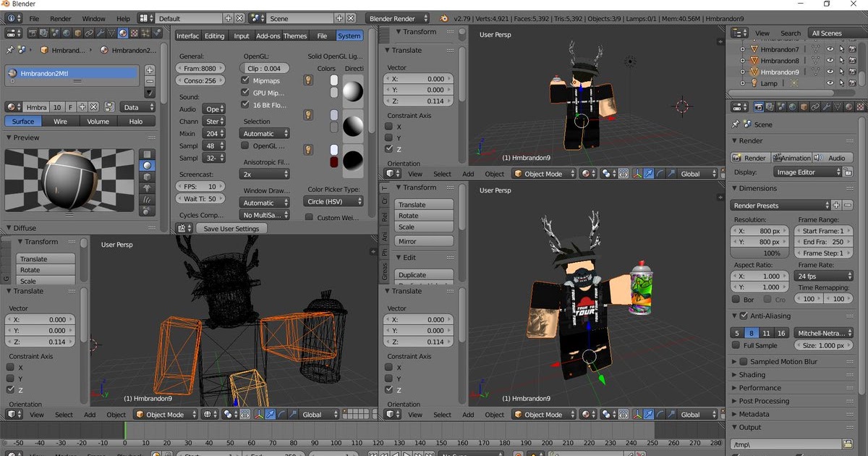Toggle lock interface icon beside Image Editor

pyautogui.click(x=848, y=172)
